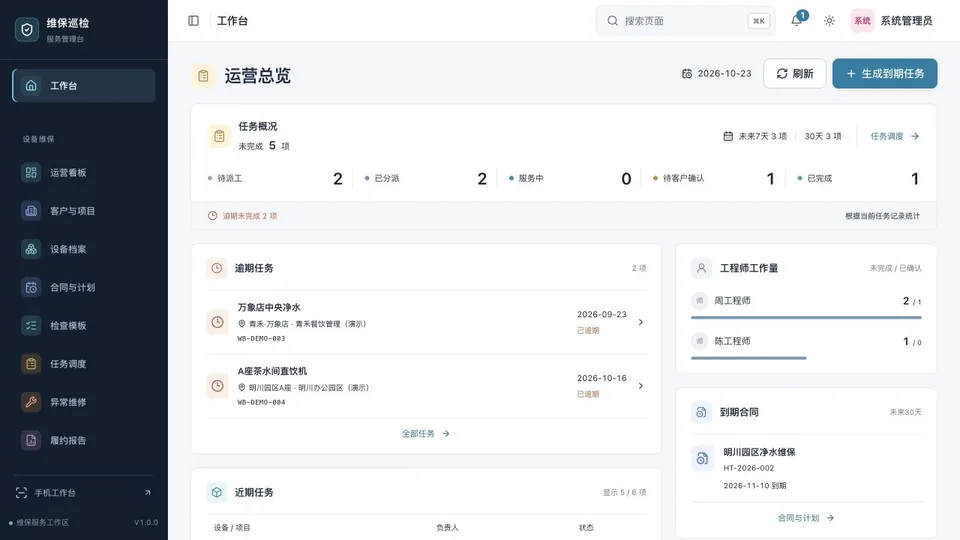Click the 近期任务 cube icon
The image size is (960, 540).
click(217, 492)
